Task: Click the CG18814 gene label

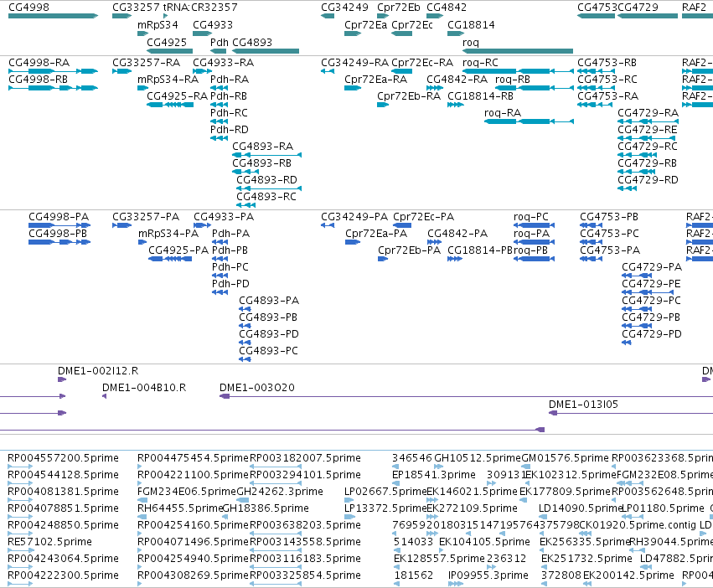Action: [471, 24]
